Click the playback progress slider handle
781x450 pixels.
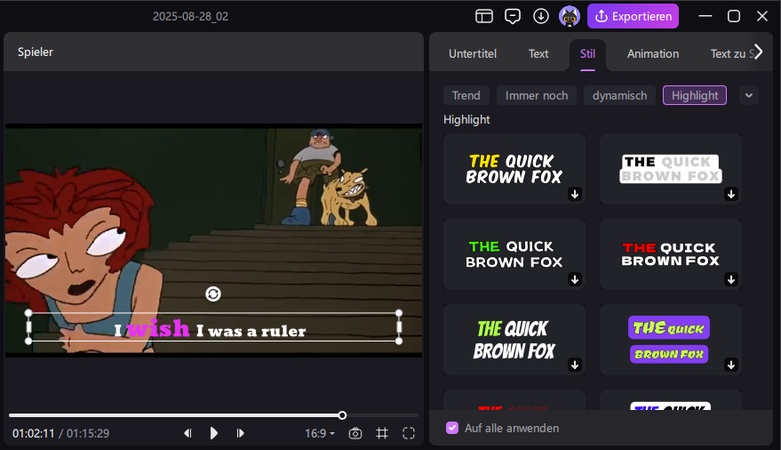[342, 415]
